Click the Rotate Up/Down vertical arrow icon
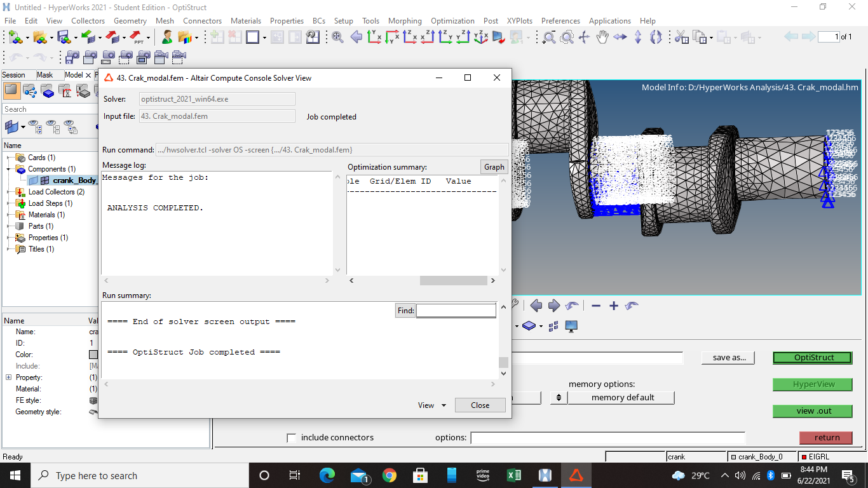 637,37
